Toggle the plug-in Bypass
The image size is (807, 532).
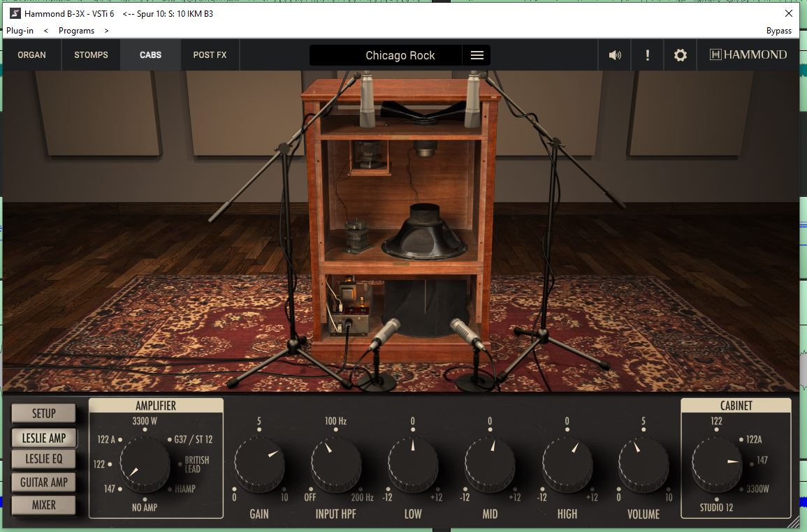click(778, 31)
